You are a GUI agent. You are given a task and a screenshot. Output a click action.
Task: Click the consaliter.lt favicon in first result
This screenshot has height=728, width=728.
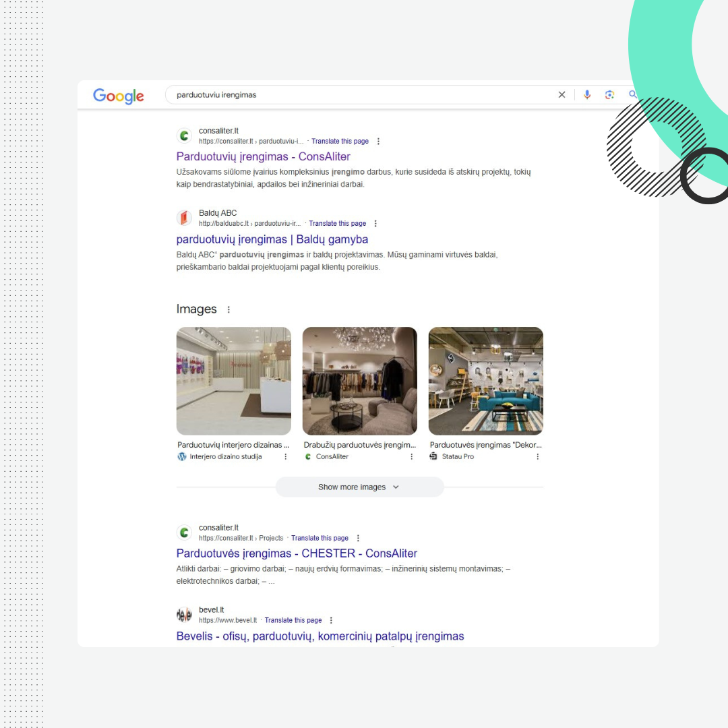[x=184, y=135]
